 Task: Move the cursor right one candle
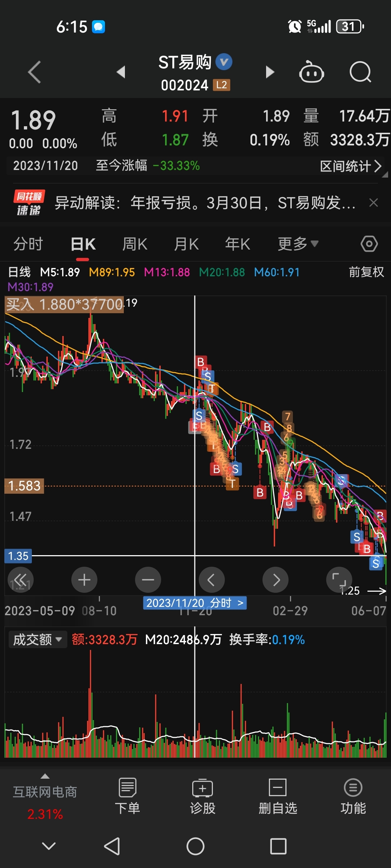click(x=276, y=580)
